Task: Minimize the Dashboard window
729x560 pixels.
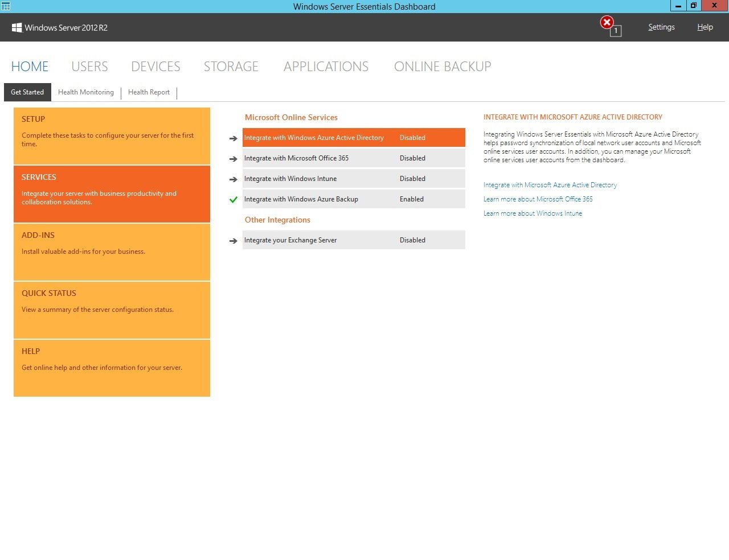Action: point(678,6)
